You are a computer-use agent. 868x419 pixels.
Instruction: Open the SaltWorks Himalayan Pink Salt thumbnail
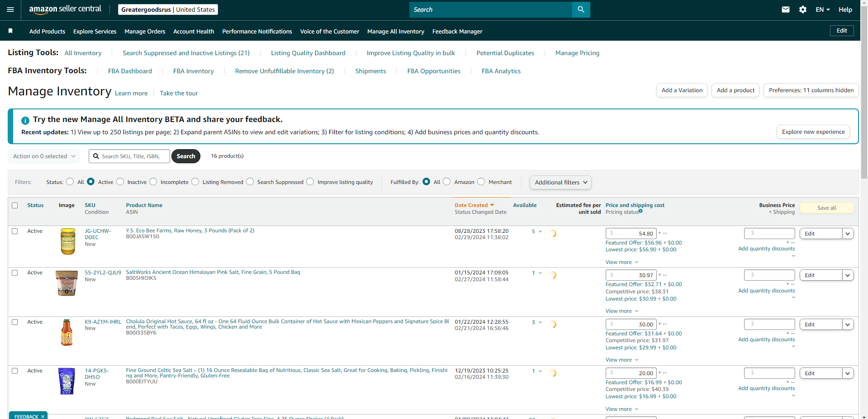66,283
